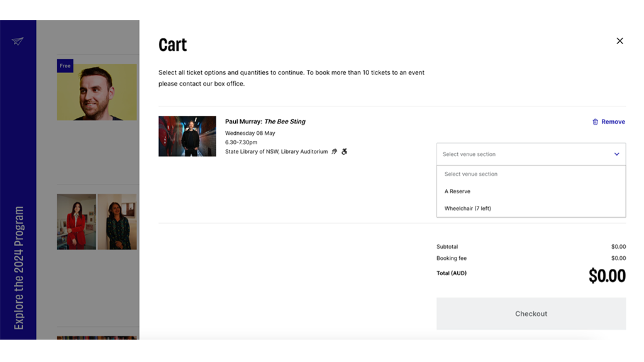Click the venue section dropdown chevron
This screenshot has width=644, height=362.
(x=616, y=154)
